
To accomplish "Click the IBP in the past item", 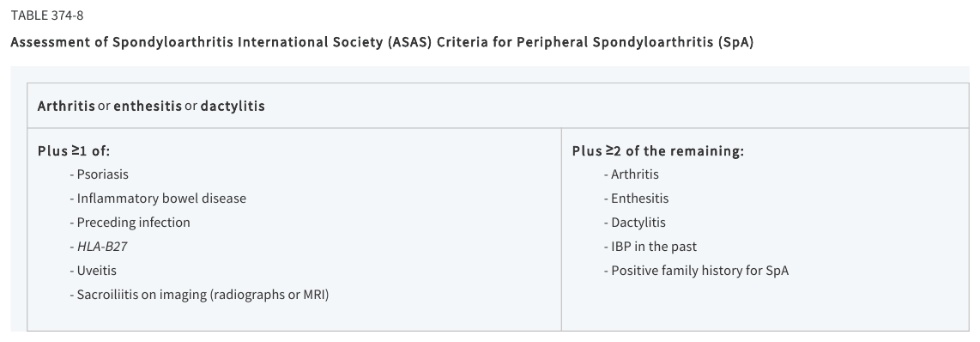I will [650, 246].
